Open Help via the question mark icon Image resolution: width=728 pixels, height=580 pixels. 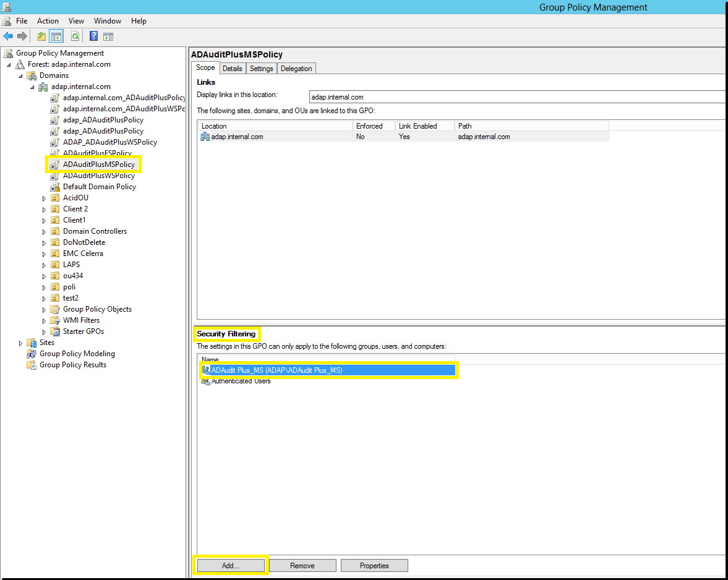point(94,36)
